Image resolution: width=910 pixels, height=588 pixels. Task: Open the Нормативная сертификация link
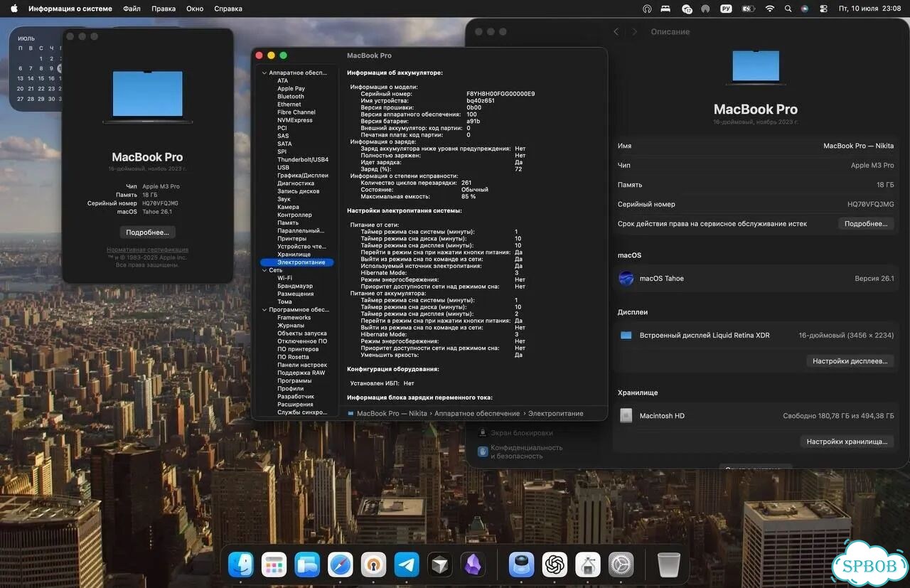click(148, 250)
